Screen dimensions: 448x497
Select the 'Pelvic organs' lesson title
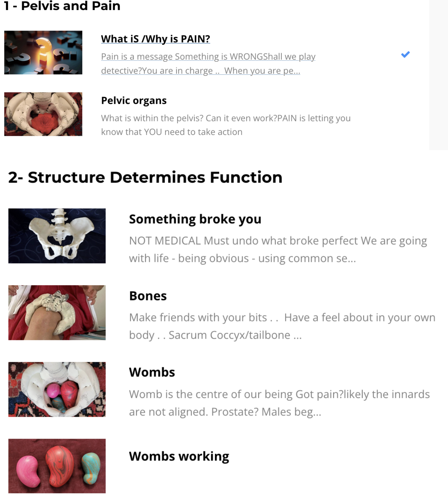pyautogui.click(x=134, y=100)
